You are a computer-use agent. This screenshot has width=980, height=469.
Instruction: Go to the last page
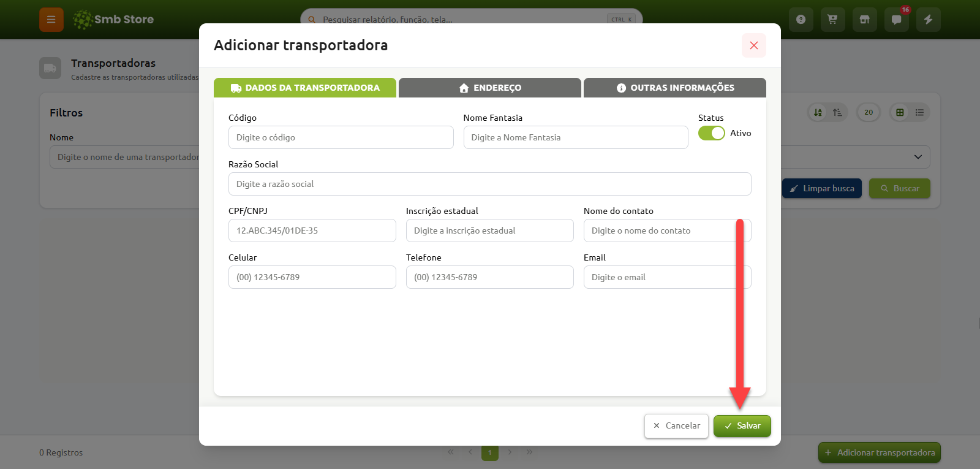pos(529,452)
